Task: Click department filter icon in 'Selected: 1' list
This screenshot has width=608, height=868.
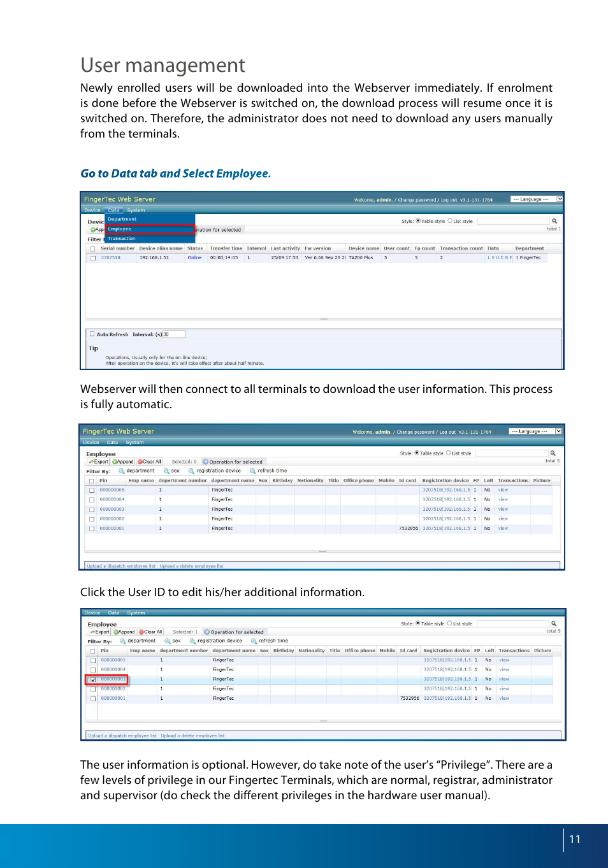Action: [123, 641]
